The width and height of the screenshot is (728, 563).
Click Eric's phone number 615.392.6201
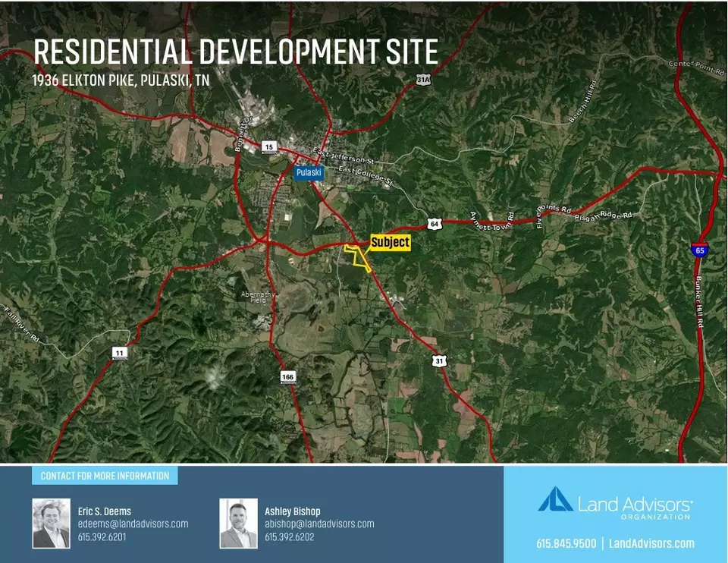[102, 537]
